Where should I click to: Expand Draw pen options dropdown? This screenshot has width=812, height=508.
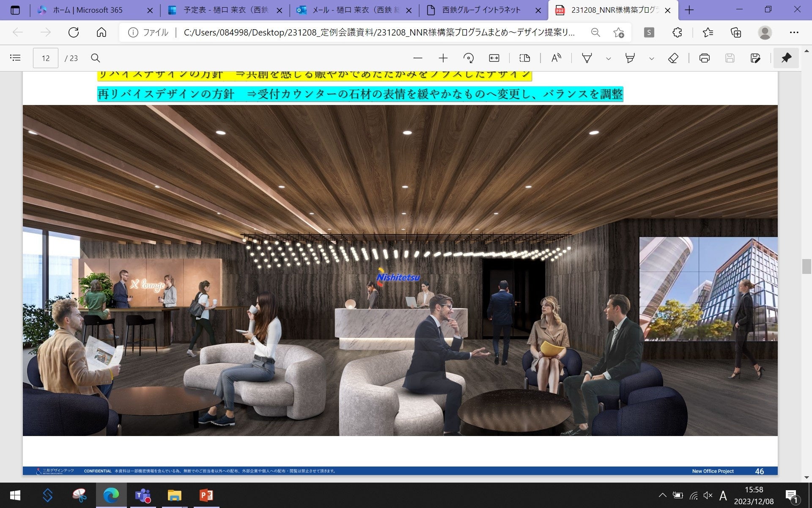pyautogui.click(x=609, y=58)
